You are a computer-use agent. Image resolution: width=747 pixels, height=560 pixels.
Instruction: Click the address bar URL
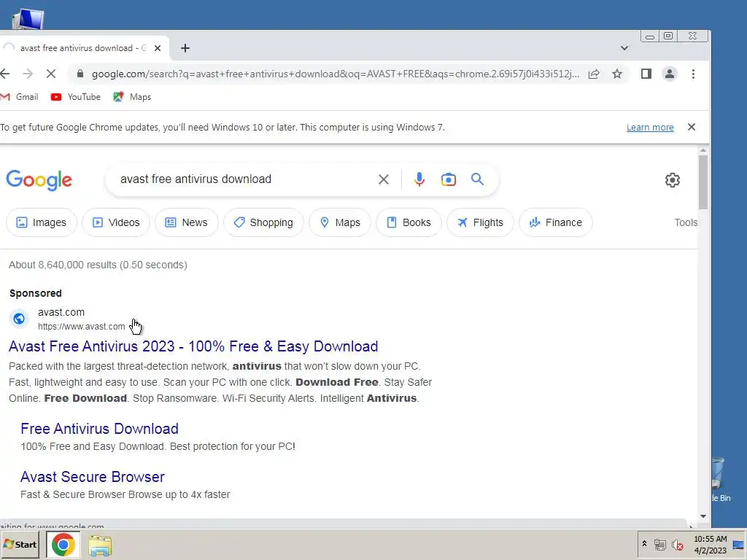336,74
